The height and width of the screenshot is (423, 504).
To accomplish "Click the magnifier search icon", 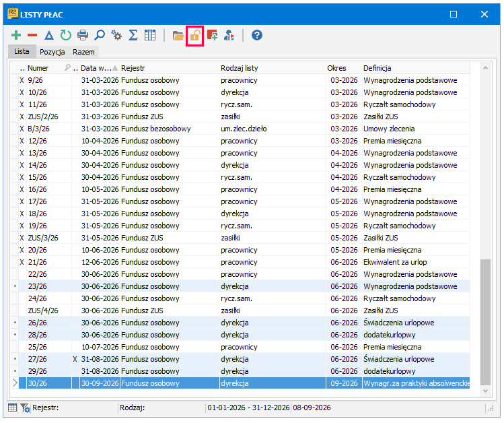I will click(x=100, y=35).
